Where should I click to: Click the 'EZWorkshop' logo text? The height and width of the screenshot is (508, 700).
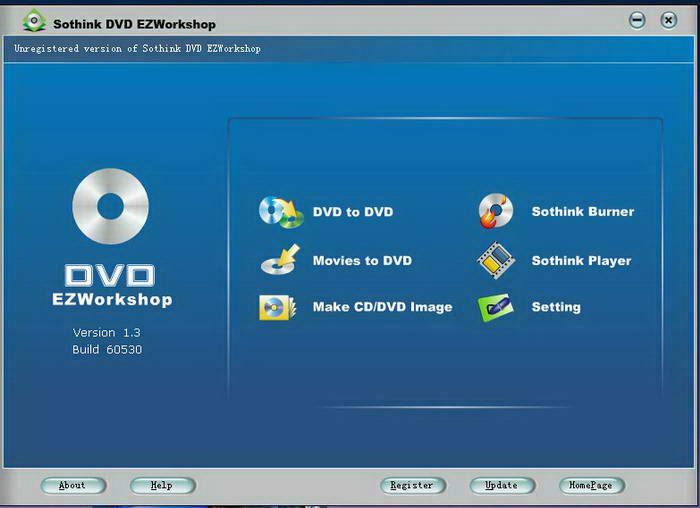click(x=112, y=300)
